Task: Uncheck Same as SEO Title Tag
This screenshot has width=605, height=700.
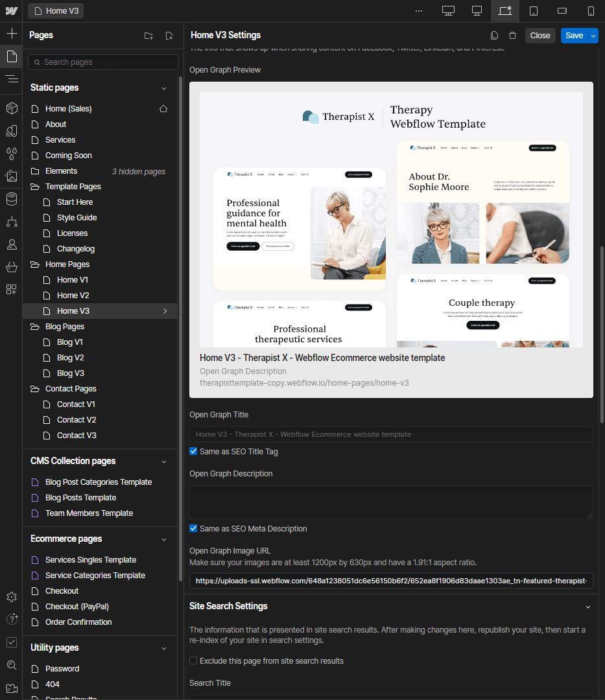Action: click(193, 450)
